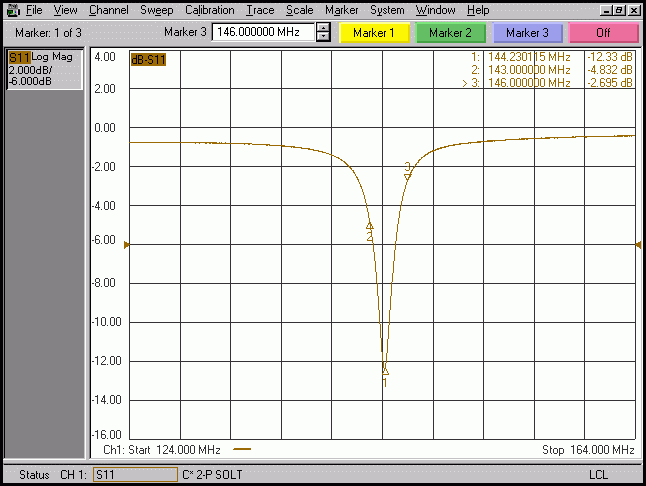Image resolution: width=646 pixels, height=486 pixels.
Task: Click the right reference level arrow indicator
Action: (638, 245)
